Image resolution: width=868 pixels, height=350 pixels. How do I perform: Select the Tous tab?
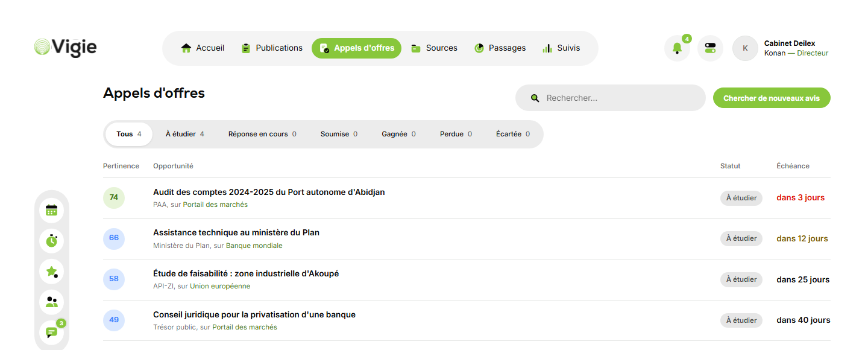coord(129,134)
